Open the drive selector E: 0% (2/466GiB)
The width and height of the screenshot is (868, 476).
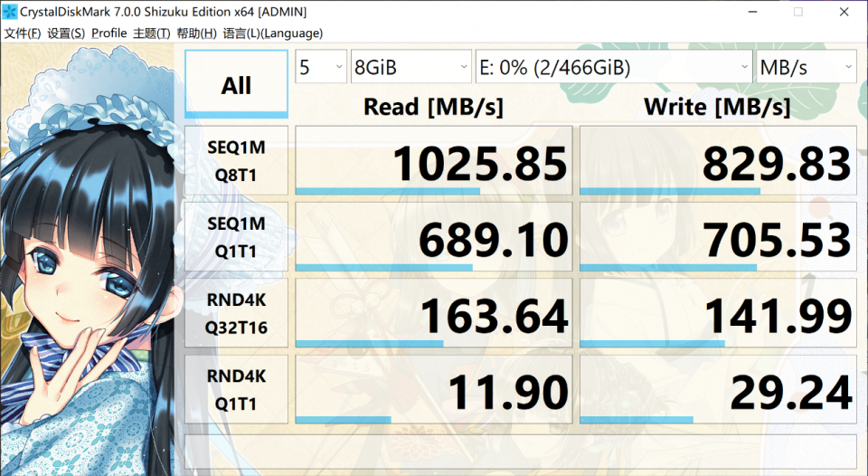click(614, 67)
